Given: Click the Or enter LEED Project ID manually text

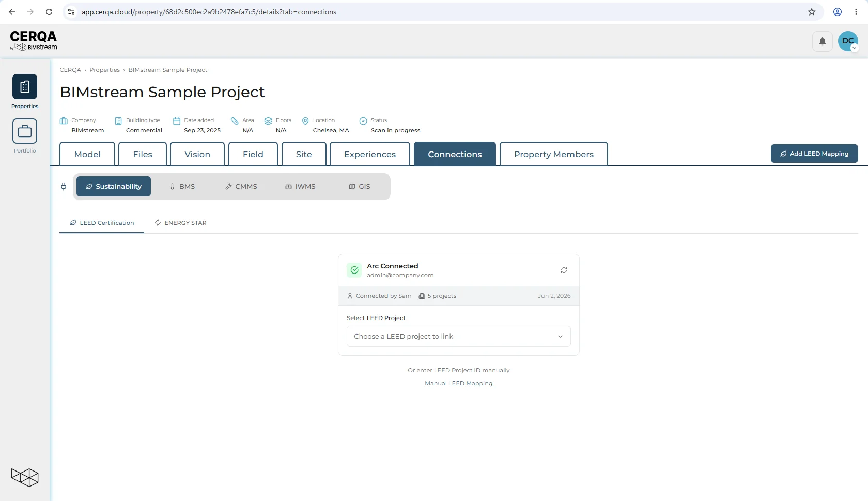Looking at the screenshot, I should 459,371.
